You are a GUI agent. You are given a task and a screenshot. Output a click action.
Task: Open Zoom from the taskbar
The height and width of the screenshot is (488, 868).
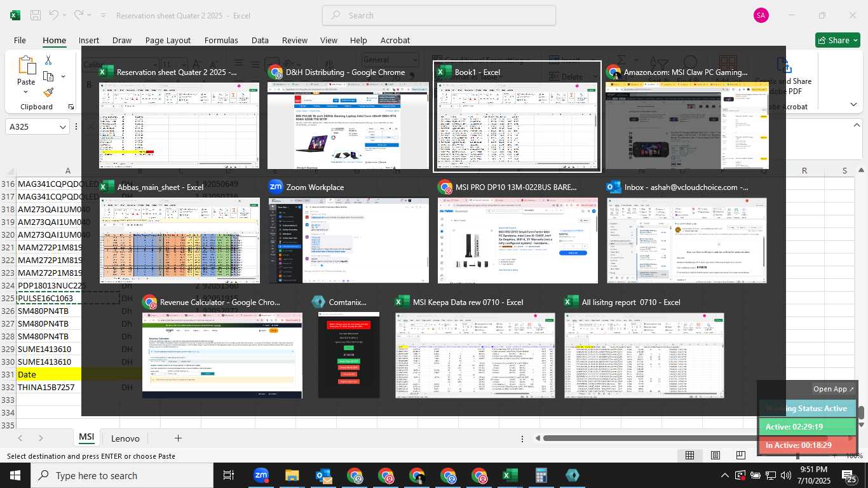[x=261, y=475]
